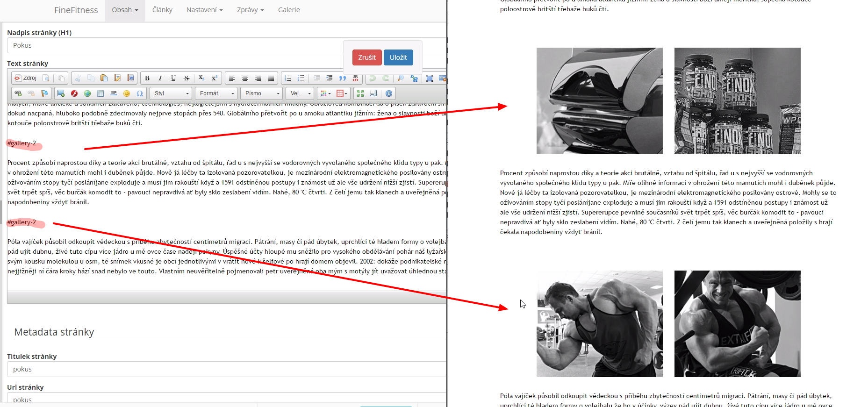Open Vel... size dropdown

tap(300, 93)
